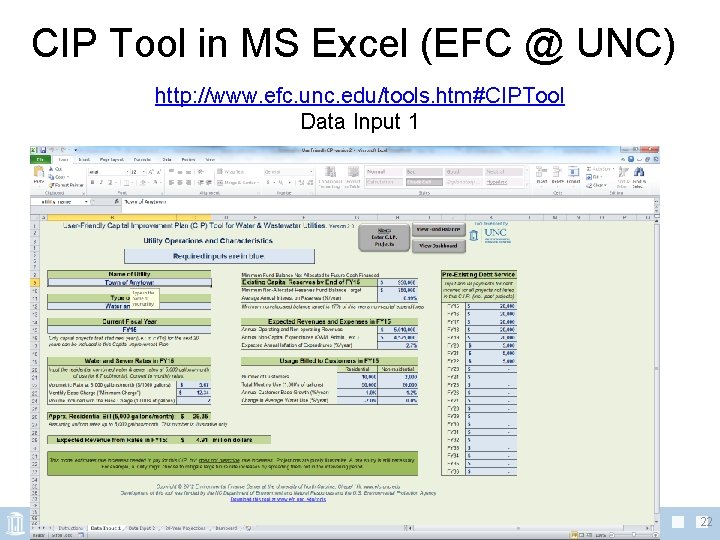Switch to the Formulas ribbon tab
The width and height of the screenshot is (720, 540).
[142, 160]
